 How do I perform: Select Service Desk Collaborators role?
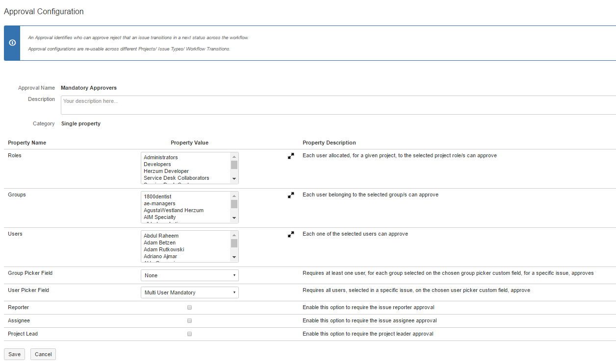coord(177,178)
